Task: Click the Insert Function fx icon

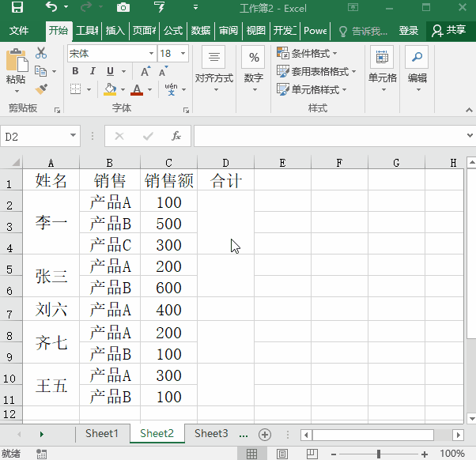Action: (176, 136)
